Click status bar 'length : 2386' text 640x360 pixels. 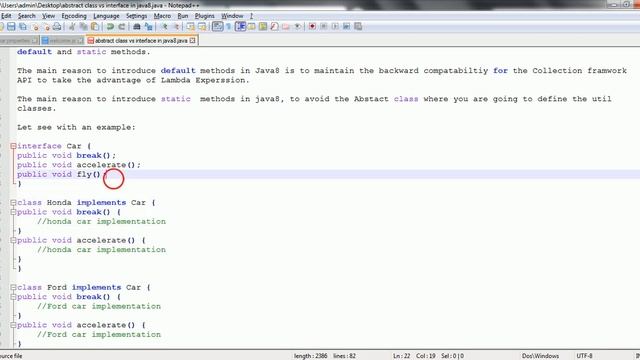point(311,356)
